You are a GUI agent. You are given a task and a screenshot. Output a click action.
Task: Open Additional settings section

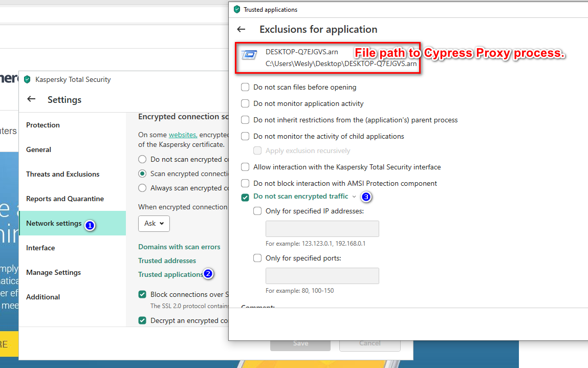[43, 297]
